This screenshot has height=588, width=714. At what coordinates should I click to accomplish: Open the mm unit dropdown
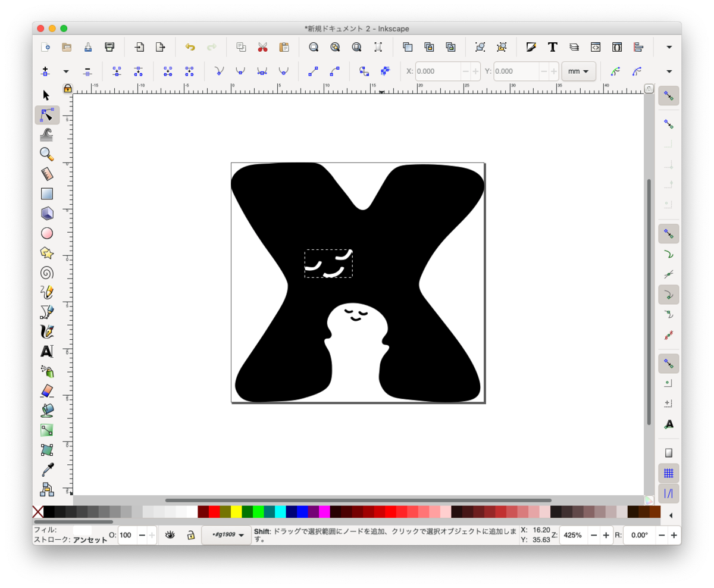click(x=578, y=71)
